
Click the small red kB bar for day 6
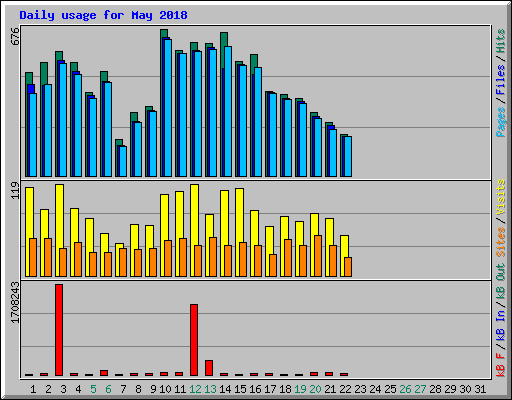pos(104,373)
